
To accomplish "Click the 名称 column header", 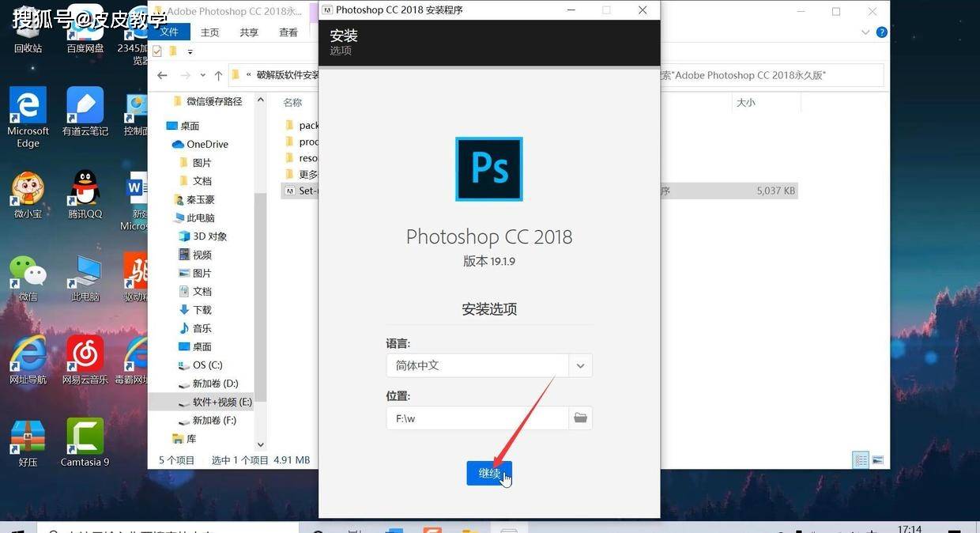I will (292, 103).
